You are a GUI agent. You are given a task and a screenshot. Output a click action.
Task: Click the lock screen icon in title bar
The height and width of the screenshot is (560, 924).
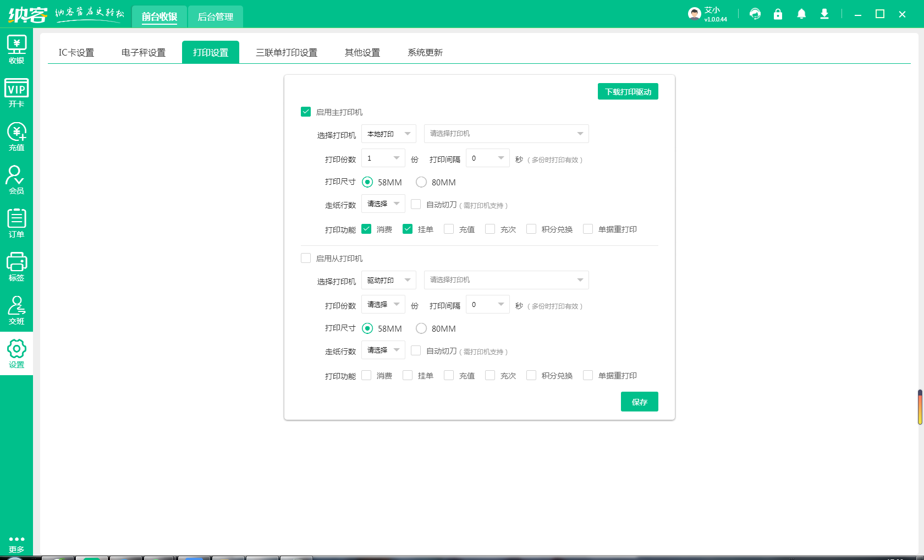778,14
